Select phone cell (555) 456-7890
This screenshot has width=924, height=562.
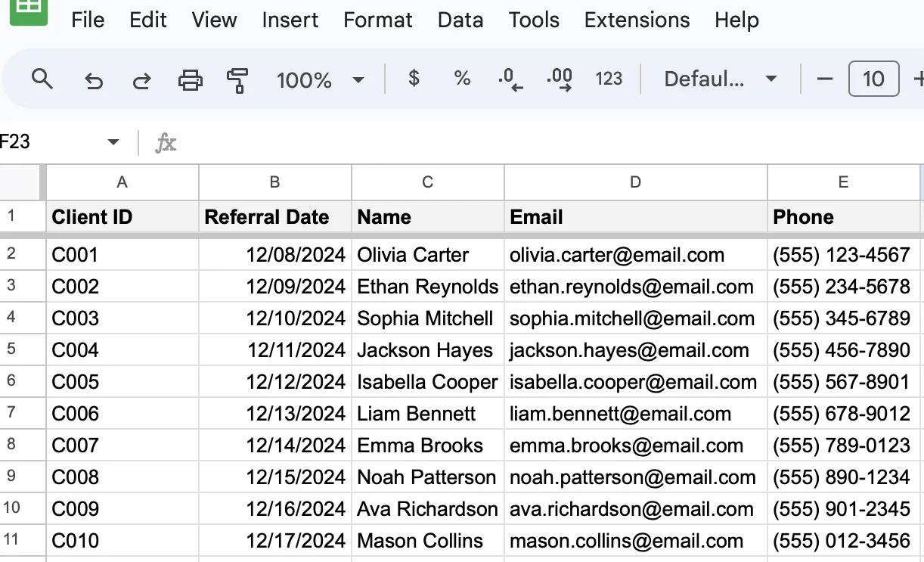(x=843, y=350)
